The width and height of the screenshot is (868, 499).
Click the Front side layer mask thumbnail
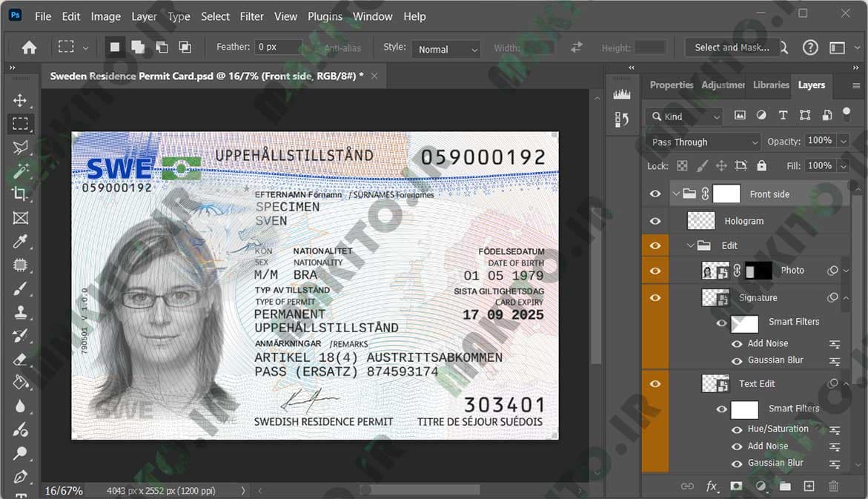click(x=726, y=194)
